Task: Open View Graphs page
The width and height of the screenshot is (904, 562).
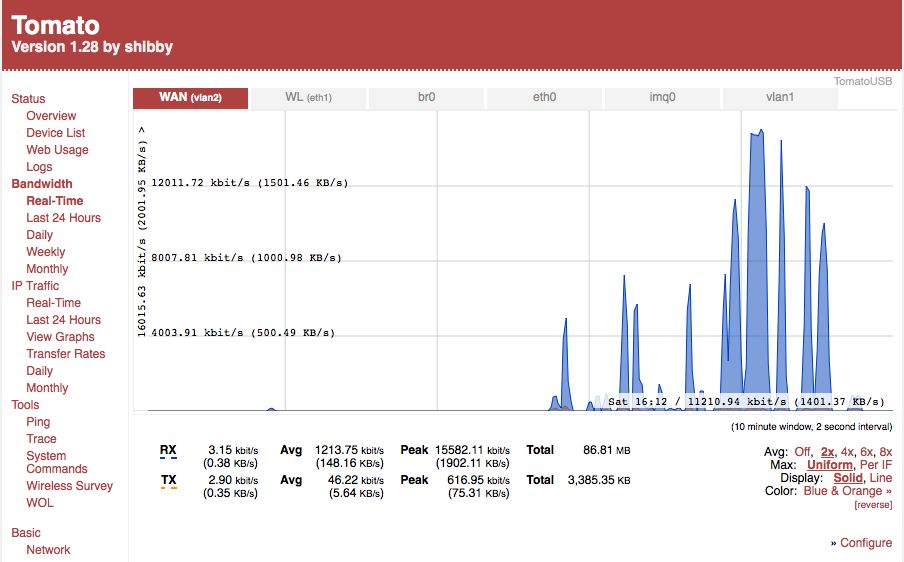Action: pos(60,337)
